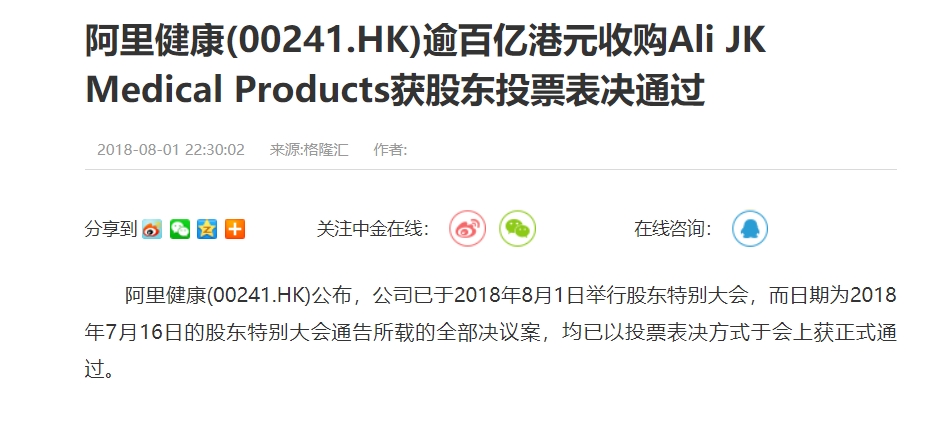Viewport: 934px width, 432px height.
Task: Share article to Sina Weibo icon
Action: [152, 229]
